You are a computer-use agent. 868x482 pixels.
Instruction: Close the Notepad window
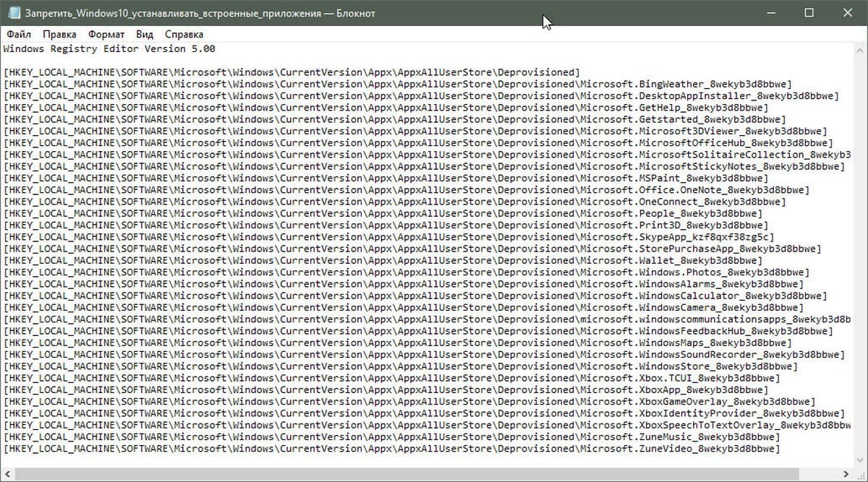(848, 13)
